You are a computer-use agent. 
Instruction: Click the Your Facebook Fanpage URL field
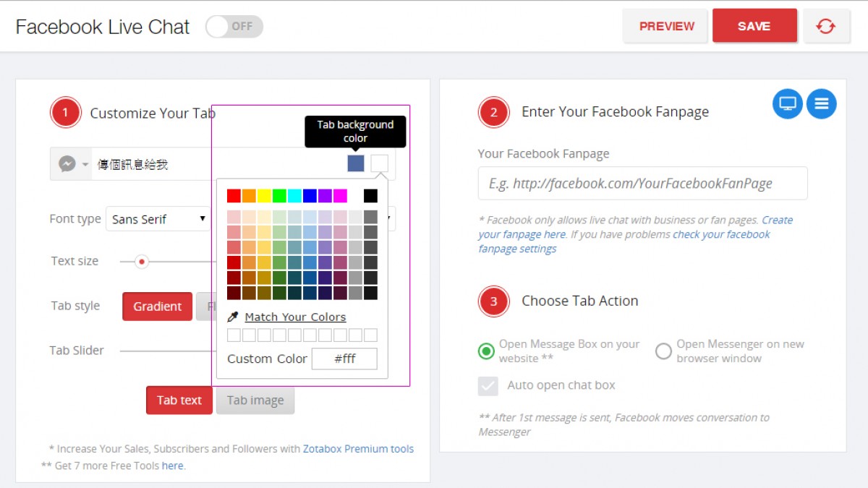643,184
